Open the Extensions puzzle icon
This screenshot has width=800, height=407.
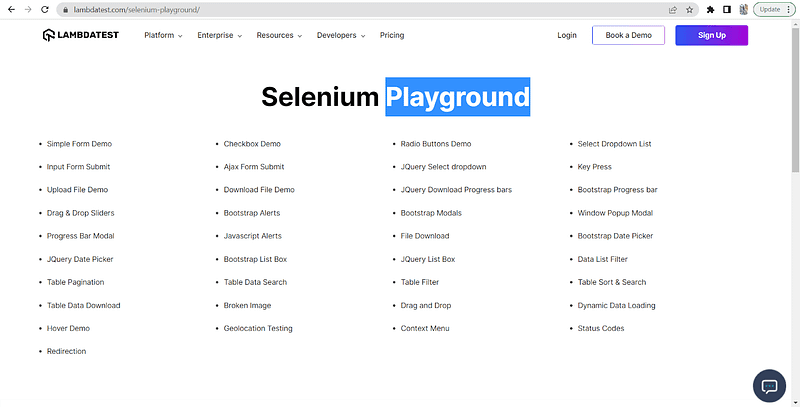click(x=710, y=10)
